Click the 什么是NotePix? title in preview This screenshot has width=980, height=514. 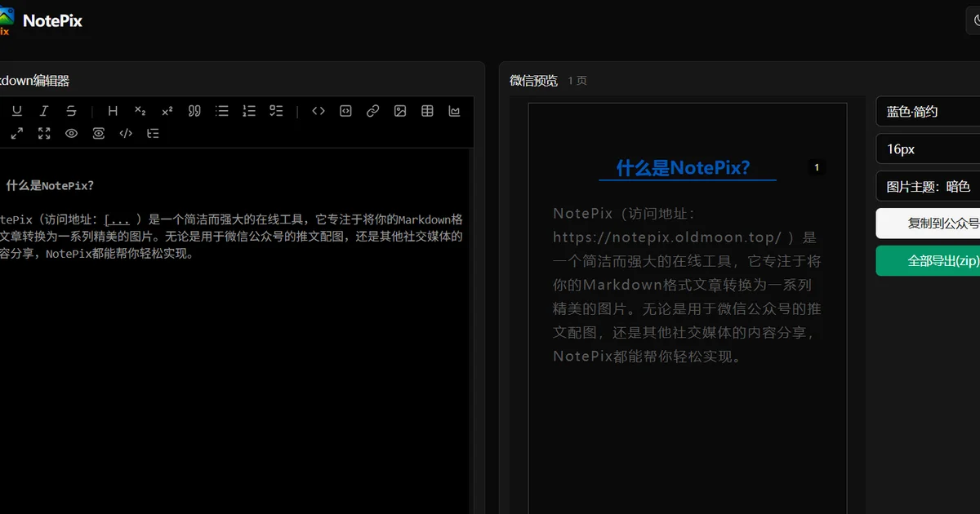coord(683,168)
